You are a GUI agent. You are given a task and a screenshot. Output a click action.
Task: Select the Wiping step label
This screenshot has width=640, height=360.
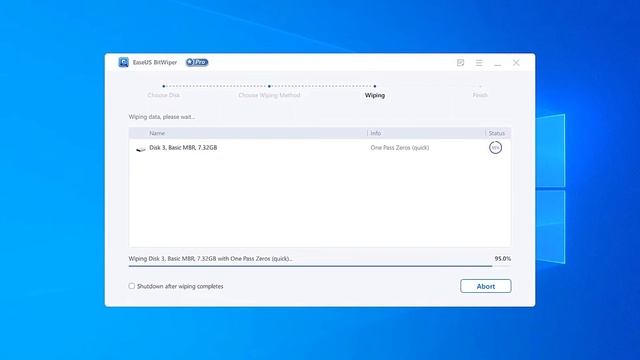pyautogui.click(x=375, y=95)
